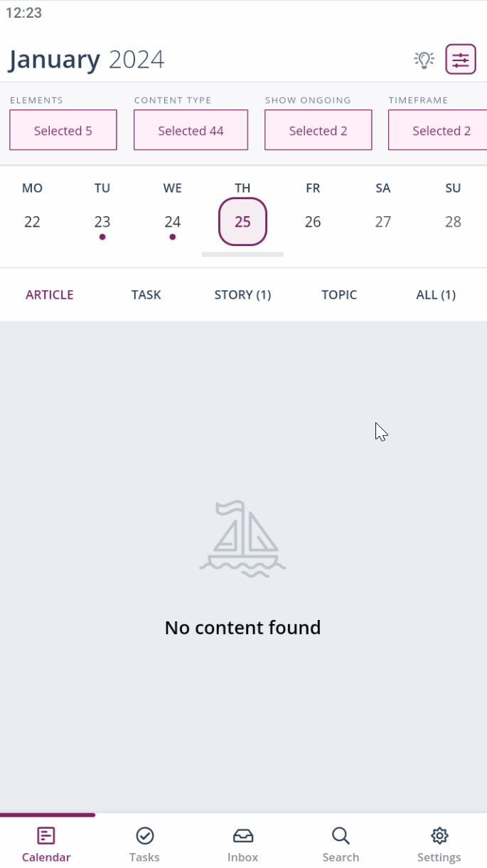Click the lightbulb ideas icon

(x=424, y=60)
